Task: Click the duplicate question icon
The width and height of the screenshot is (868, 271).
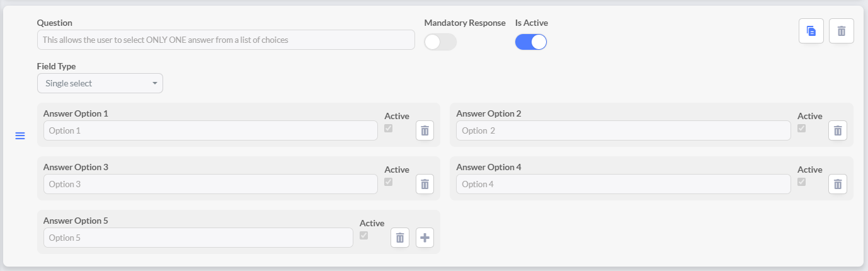Action: click(811, 31)
